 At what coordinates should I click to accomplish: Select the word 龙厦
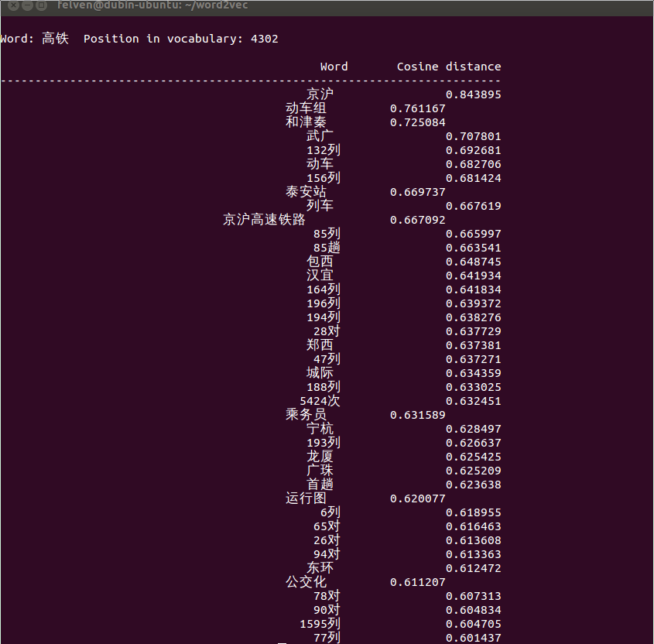(320, 457)
